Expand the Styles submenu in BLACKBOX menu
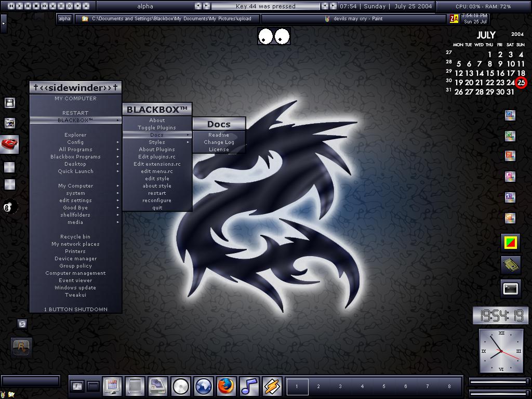The height and width of the screenshot is (399, 532). [157, 142]
